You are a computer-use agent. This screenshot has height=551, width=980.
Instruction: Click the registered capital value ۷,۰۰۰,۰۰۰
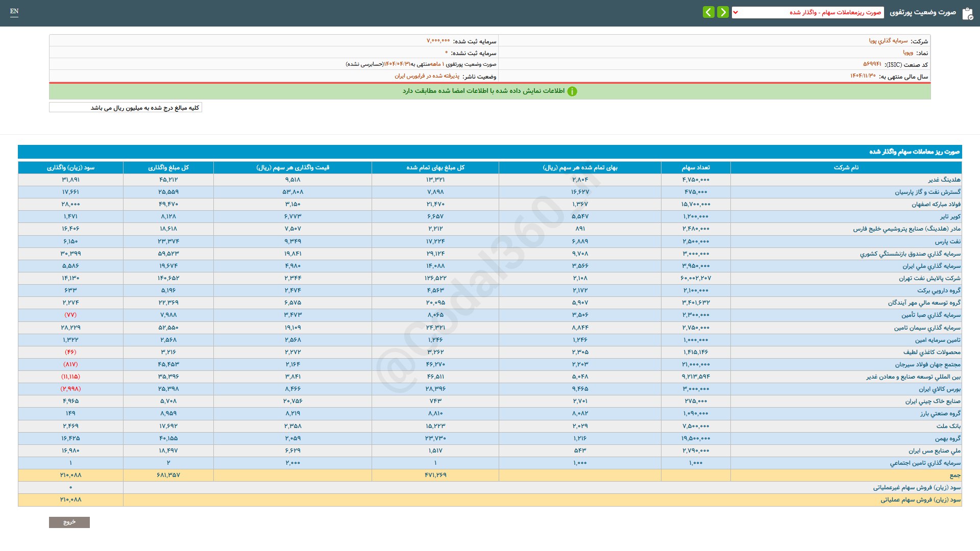438,41
